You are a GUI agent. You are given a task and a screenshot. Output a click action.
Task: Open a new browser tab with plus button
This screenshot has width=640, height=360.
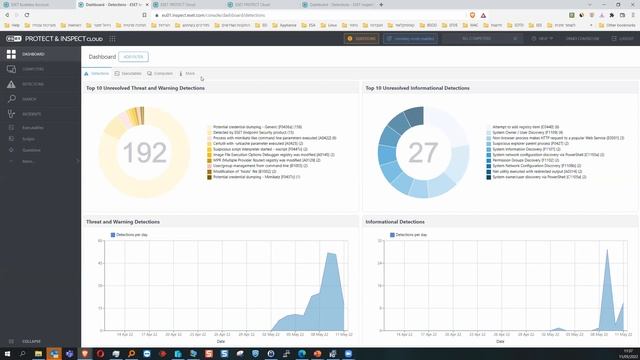click(381, 4)
